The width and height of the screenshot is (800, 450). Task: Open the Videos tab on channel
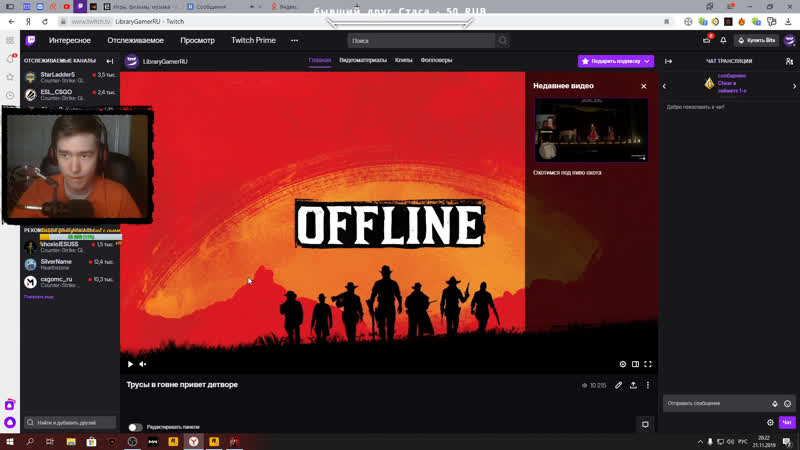pyautogui.click(x=363, y=60)
